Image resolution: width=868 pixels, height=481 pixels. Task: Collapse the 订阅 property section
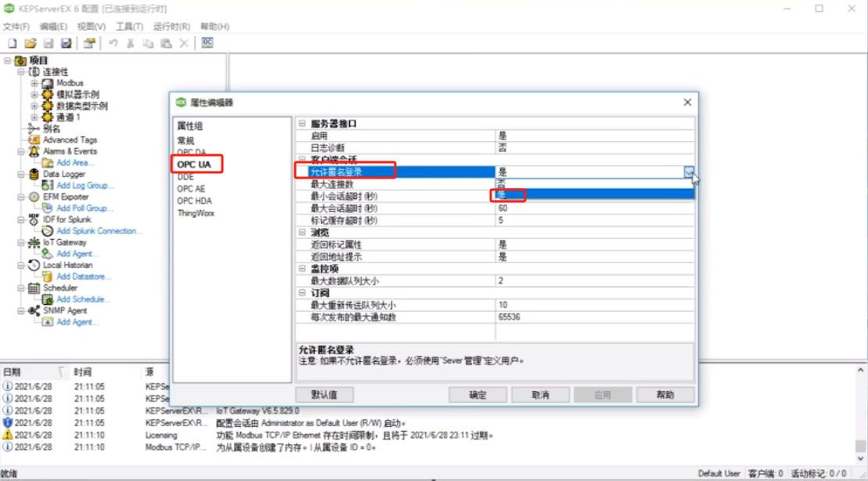coord(302,293)
